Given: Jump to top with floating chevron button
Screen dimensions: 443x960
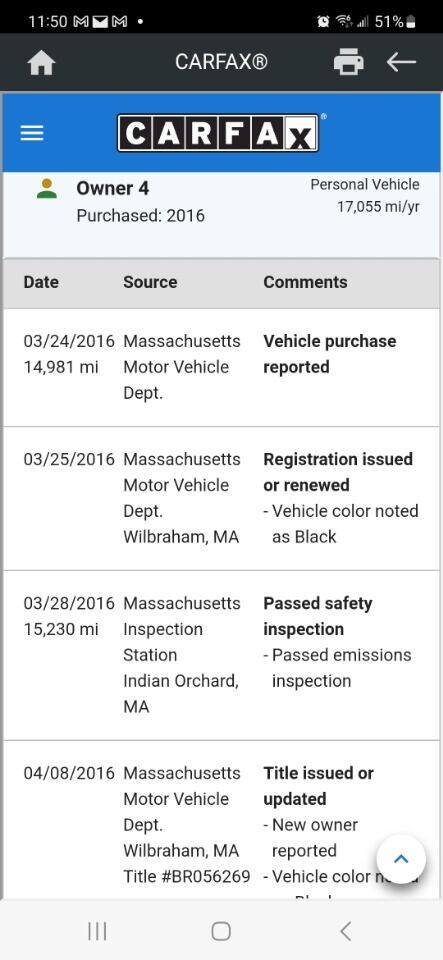Looking at the screenshot, I should point(401,859).
